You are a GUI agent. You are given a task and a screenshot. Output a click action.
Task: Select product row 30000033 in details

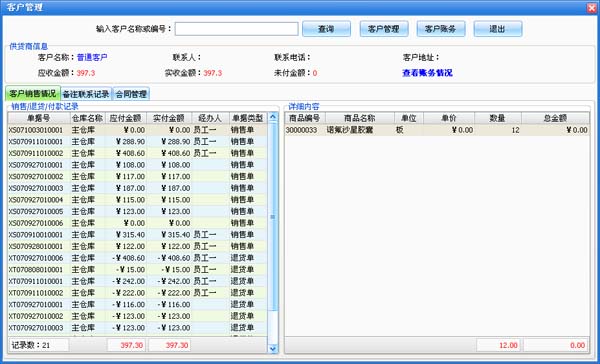pos(437,130)
